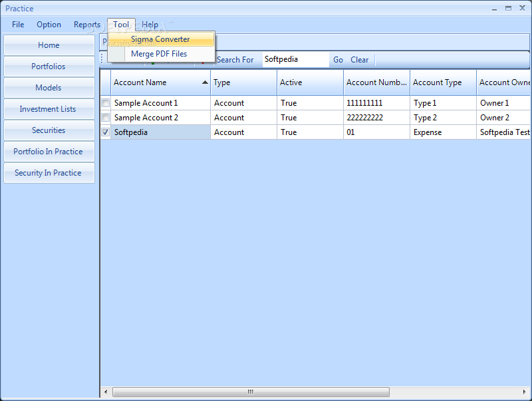
Task: Check the Sample Account 2 checkbox
Action: (106, 118)
